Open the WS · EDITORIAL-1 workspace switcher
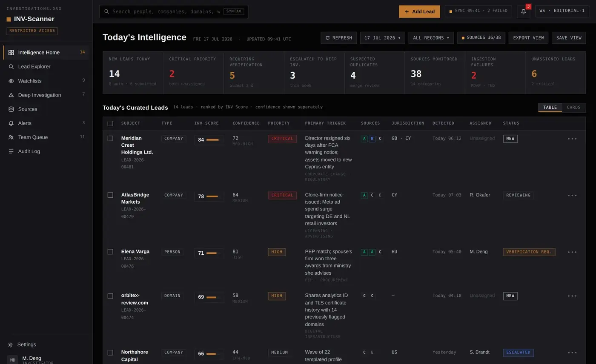 (562, 11)
